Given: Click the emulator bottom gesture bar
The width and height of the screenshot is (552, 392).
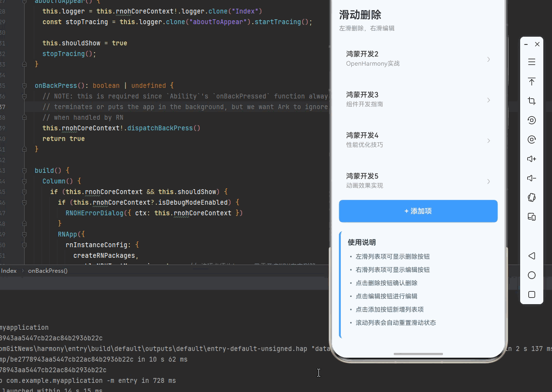Looking at the screenshot, I should click(x=418, y=353).
